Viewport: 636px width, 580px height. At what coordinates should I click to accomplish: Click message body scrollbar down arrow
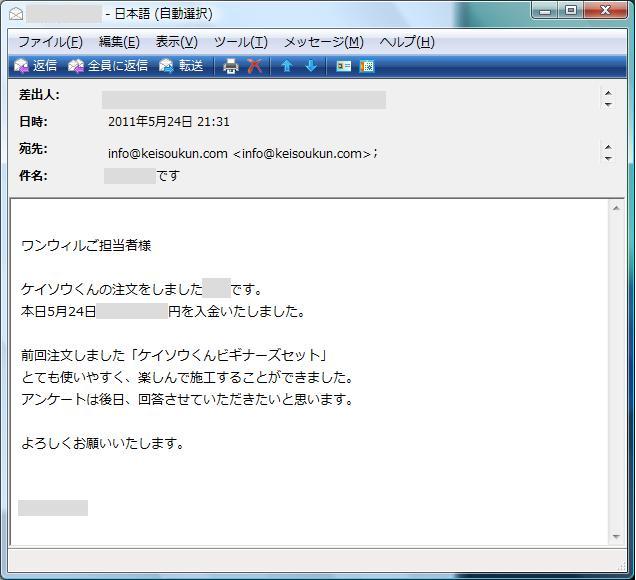coord(616,537)
